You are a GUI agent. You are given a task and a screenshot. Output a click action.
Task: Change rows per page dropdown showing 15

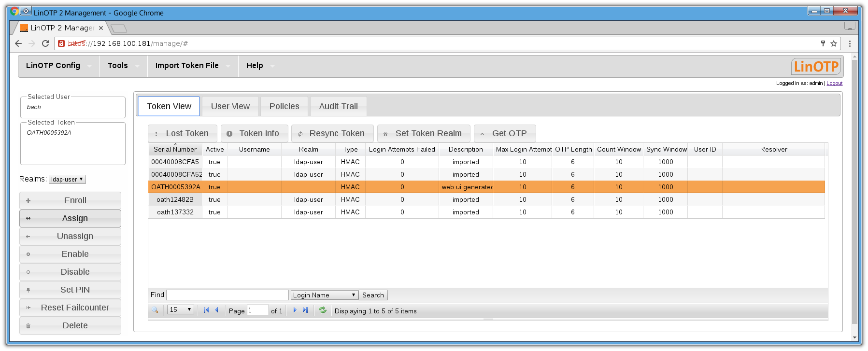pyautogui.click(x=181, y=309)
